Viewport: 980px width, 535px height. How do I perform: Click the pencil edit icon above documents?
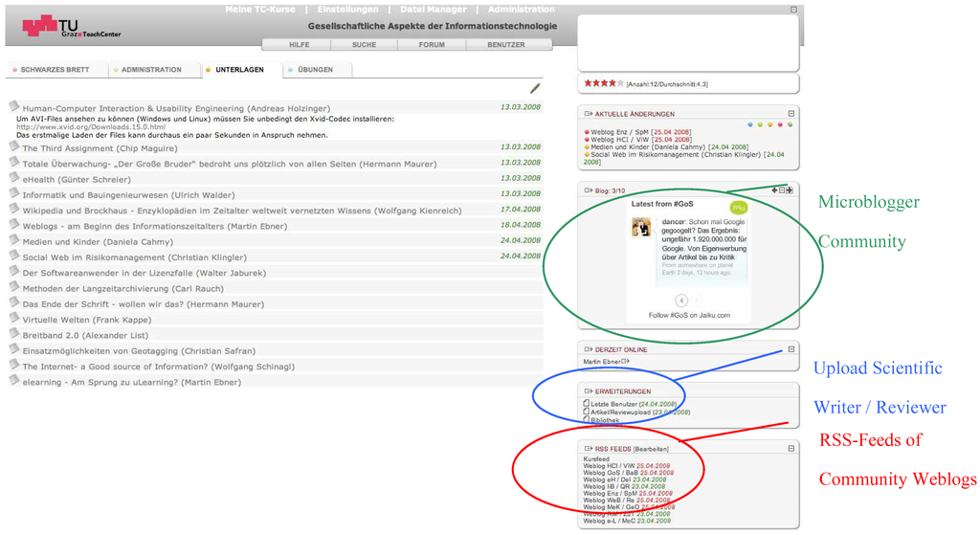click(535, 88)
